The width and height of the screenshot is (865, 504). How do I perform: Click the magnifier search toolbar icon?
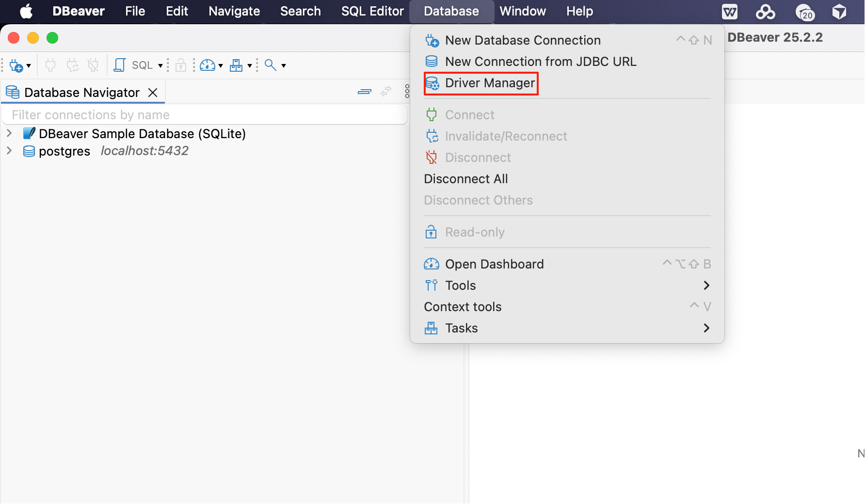click(x=270, y=65)
